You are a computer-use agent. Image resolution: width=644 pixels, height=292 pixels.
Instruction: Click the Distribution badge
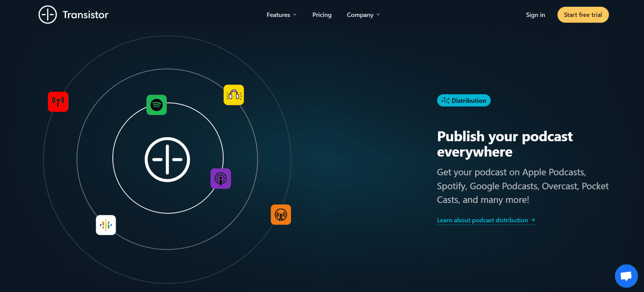click(464, 101)
